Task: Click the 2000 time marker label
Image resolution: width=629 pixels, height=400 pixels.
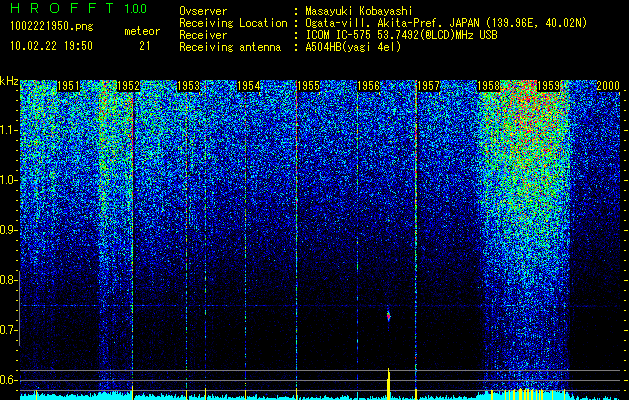Action: coord(608,86)
